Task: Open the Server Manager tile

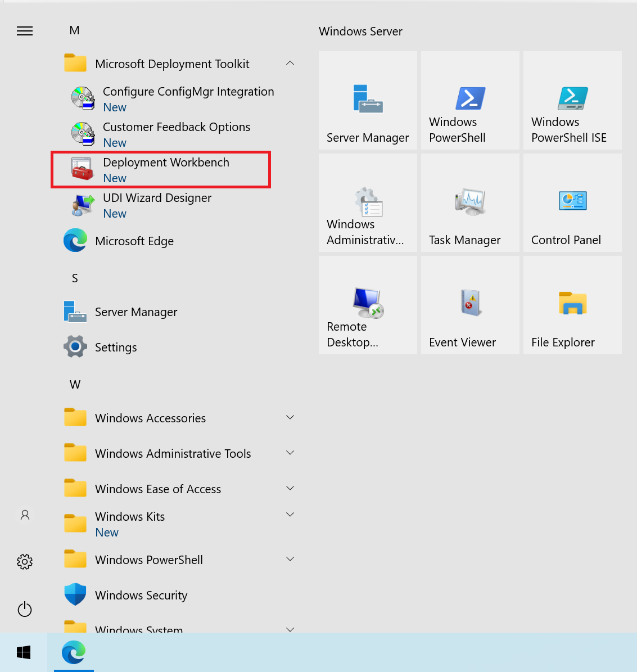Action: 368,100
